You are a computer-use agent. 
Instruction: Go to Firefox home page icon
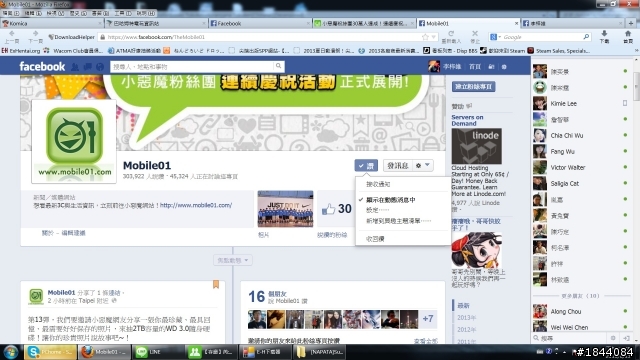[628, 34]
